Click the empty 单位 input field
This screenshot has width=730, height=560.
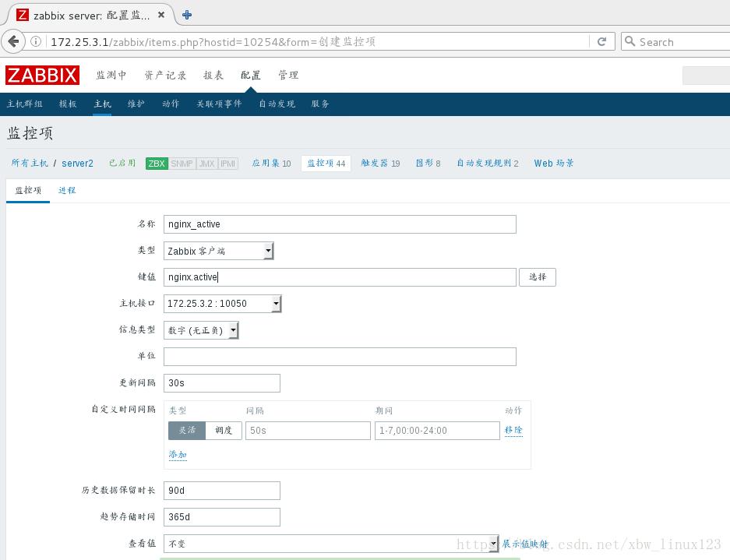[x=340, y=357]
